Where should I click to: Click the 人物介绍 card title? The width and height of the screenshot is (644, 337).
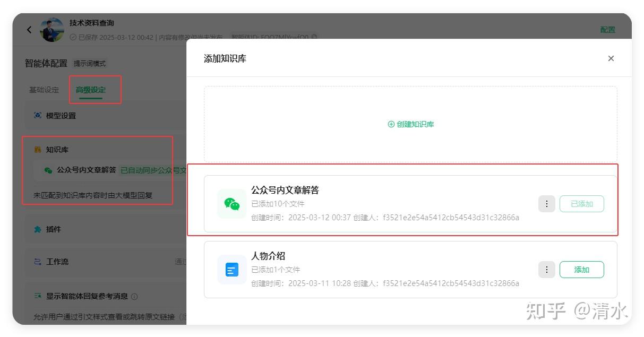268,256
